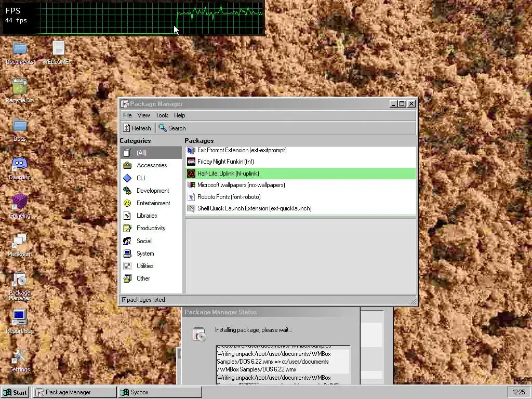Viewport: 532px width, 399px height.
Task: Select the (All) category
Action: 151,153
